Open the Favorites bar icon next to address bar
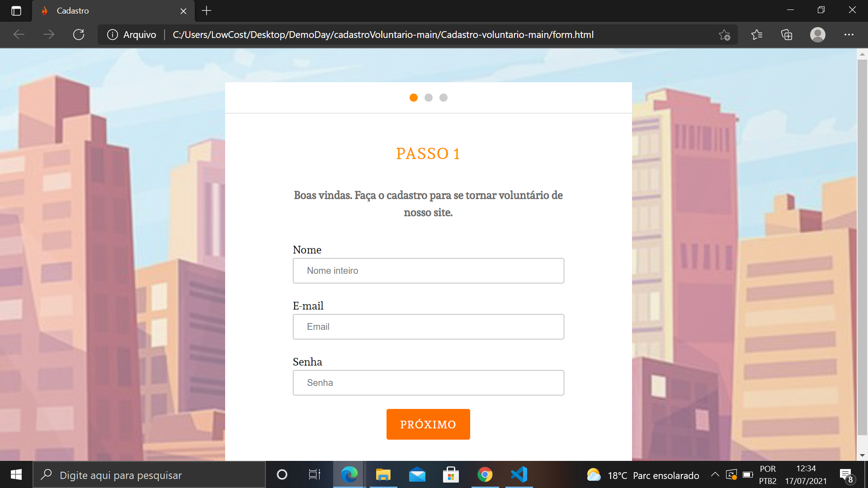The image size is (868, 488). [757, 34]
